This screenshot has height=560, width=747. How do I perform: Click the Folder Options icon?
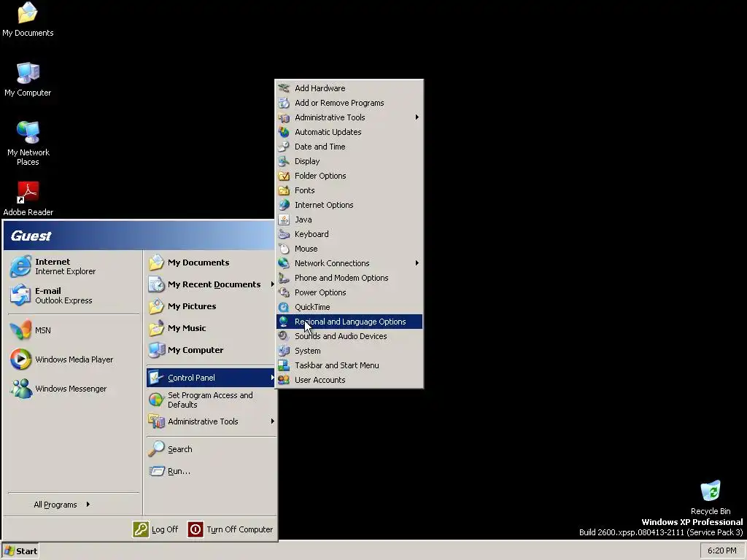284,176
